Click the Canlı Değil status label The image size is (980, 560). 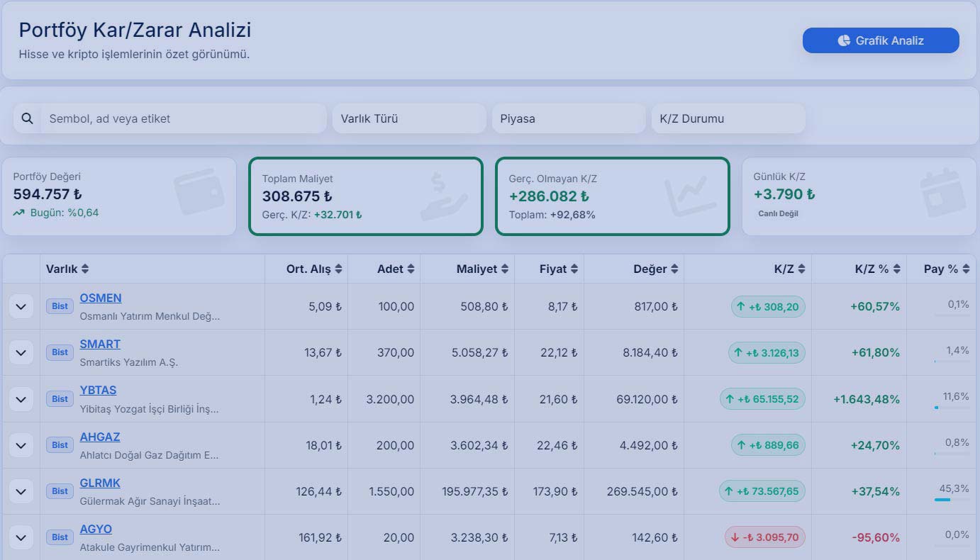778,213
